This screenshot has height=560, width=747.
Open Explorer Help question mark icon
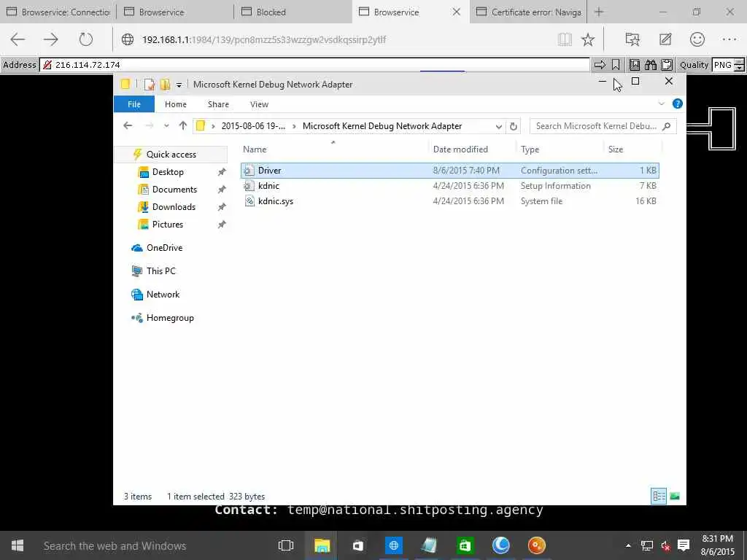tap(677, 104)
